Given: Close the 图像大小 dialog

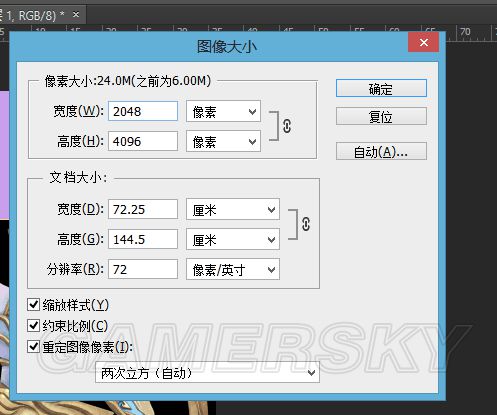Looking at the screenshot, I should click(423, 42).
